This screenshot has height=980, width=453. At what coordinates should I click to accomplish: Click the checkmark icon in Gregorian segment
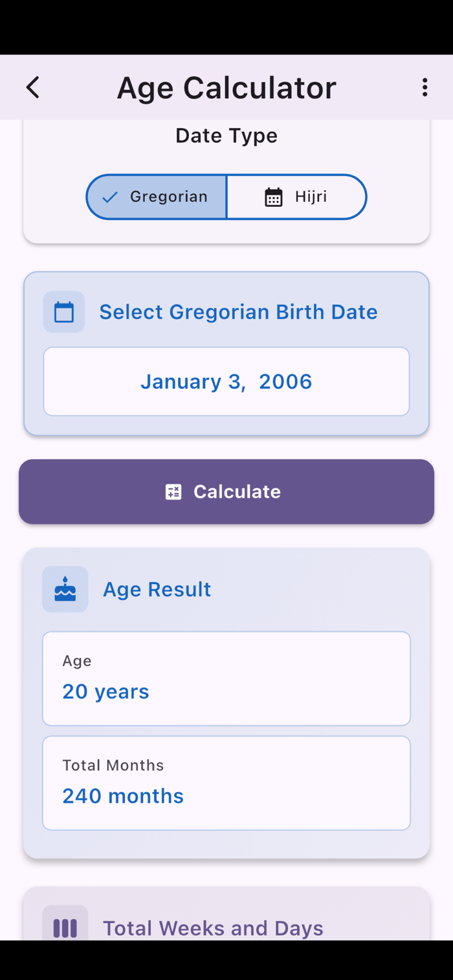pos(110,197)
